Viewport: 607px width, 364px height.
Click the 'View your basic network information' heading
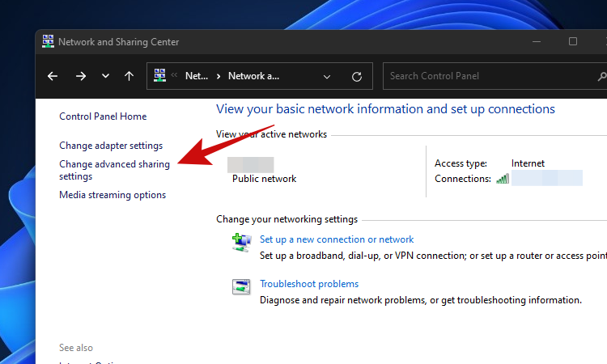click(385, 109)
